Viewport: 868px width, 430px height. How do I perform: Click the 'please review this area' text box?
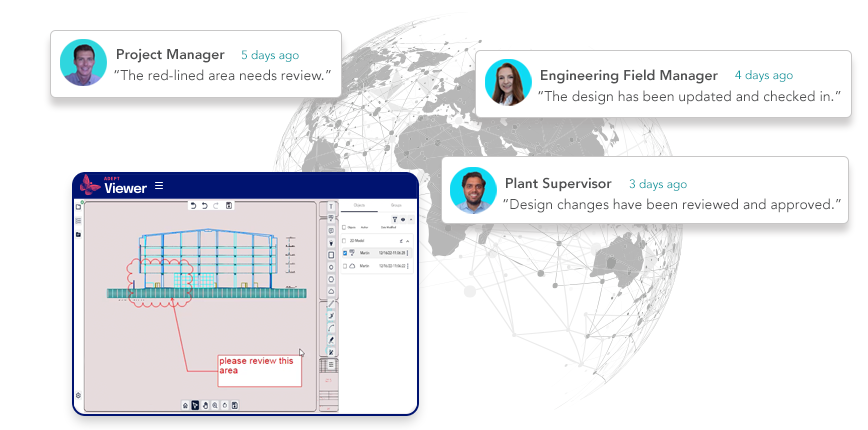coord(259,368)
